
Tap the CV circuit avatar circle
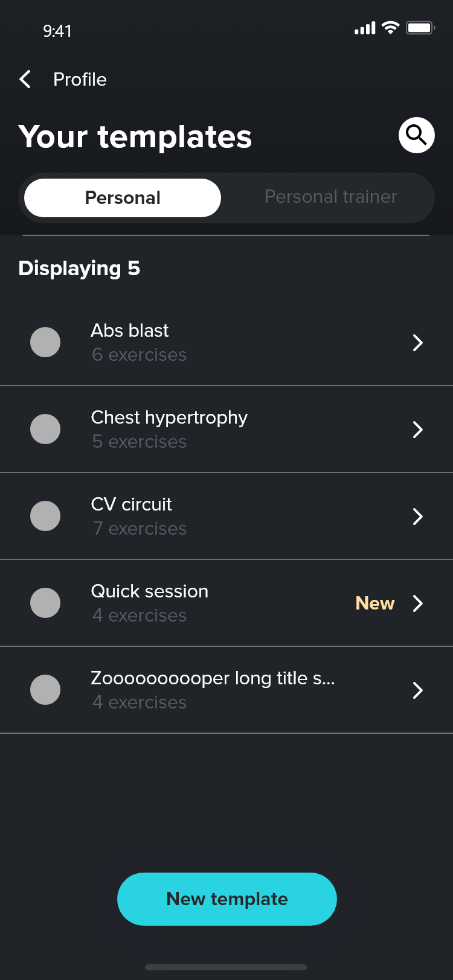[x=45, y=516]
